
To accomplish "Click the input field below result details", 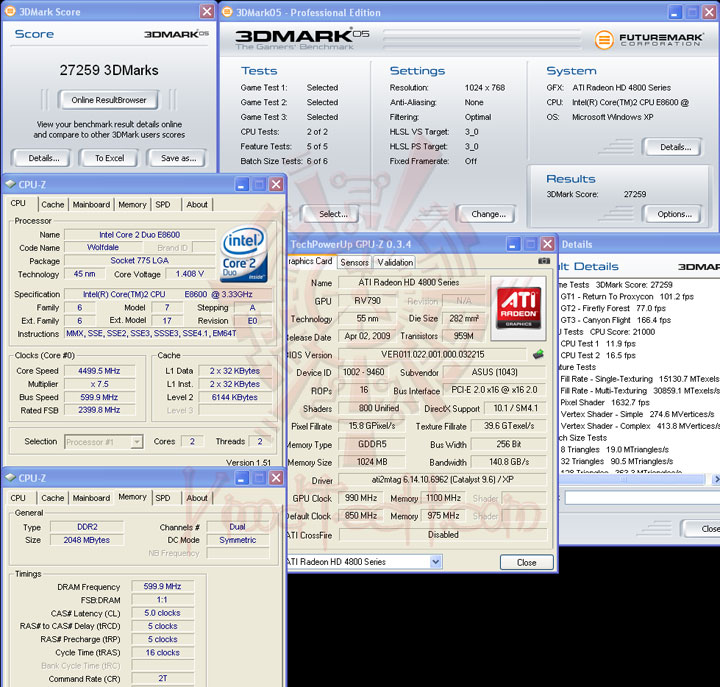I will (642, 498).
